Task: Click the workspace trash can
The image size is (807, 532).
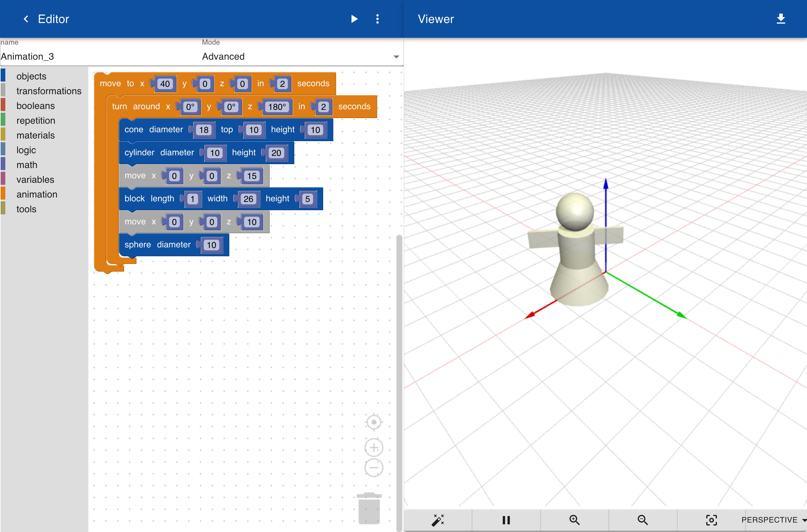Action: click(x=369, y=508)
